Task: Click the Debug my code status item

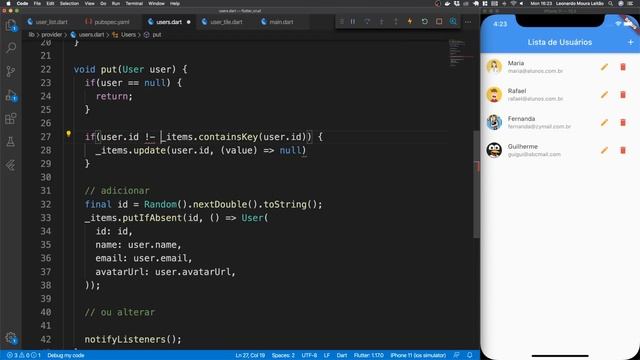Action: point(66,355)
